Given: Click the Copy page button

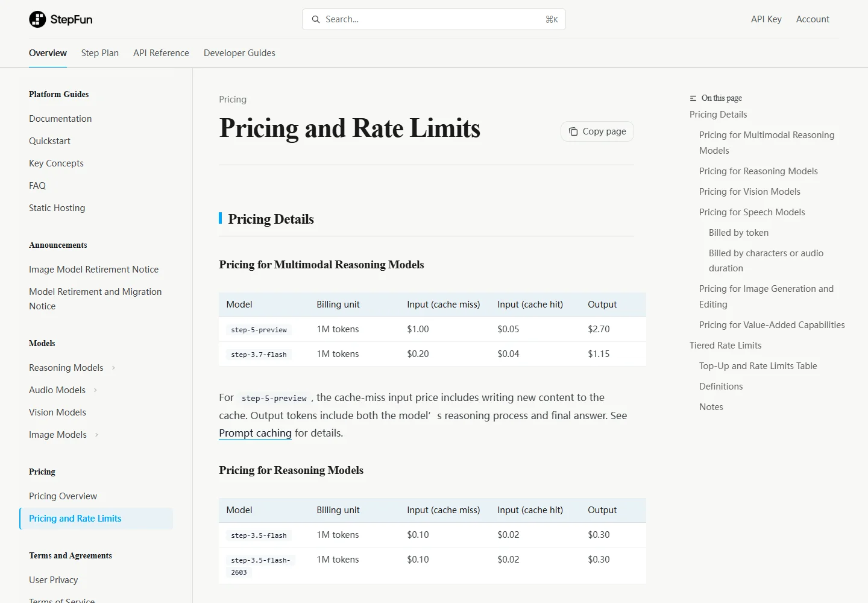Looking at the screenshot, I should [x=597, y=131].
